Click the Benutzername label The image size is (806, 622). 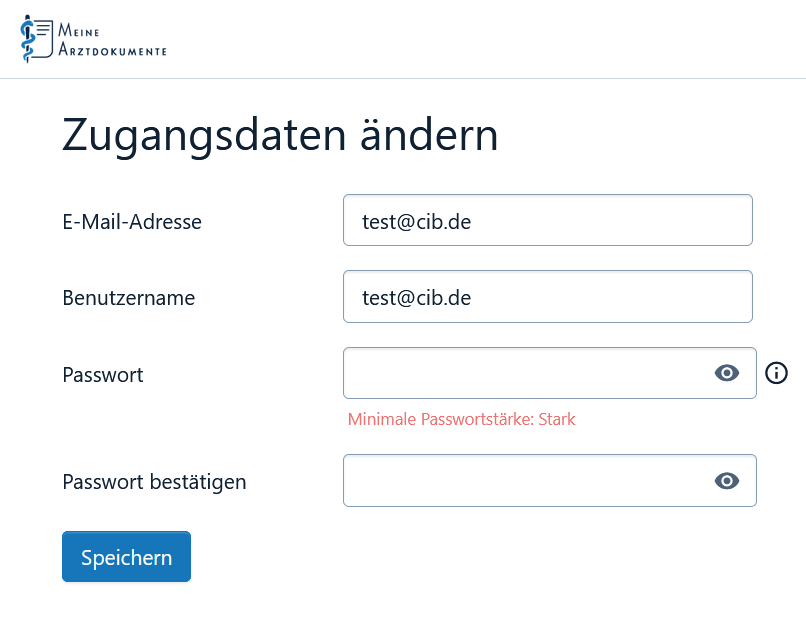click(128, 298)
